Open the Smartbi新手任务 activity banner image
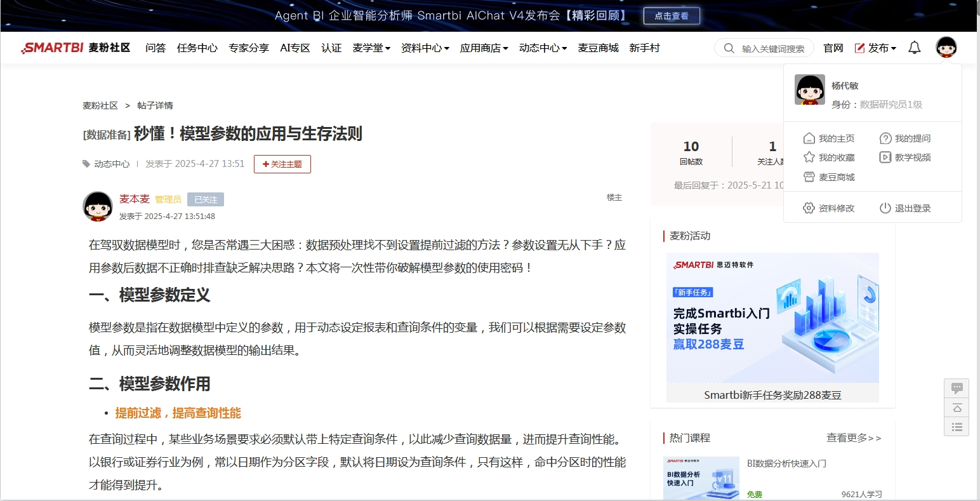 click(x=772, y=318)
